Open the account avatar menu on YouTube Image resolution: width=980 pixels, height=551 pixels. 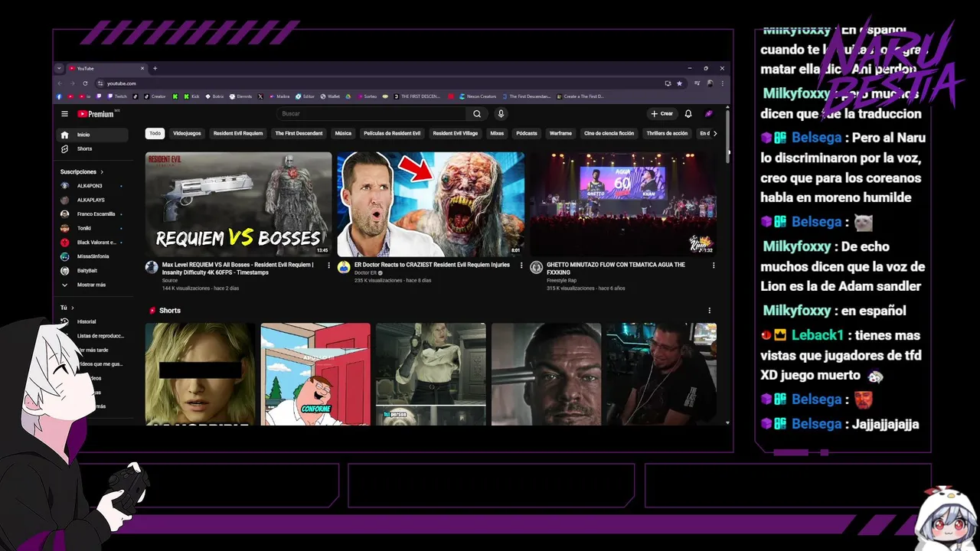click(709, 114)
